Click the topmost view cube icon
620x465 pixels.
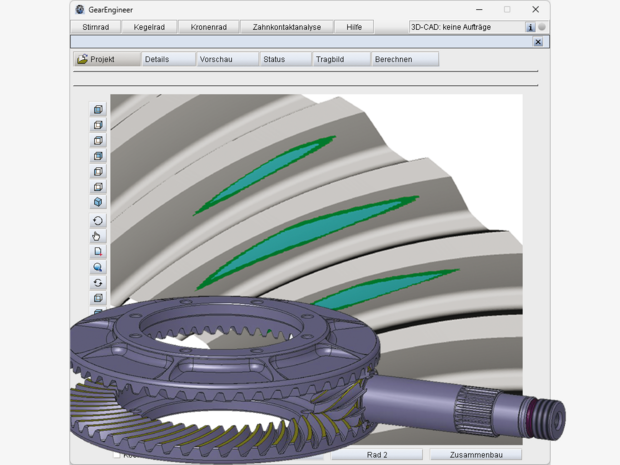[98, 110]
